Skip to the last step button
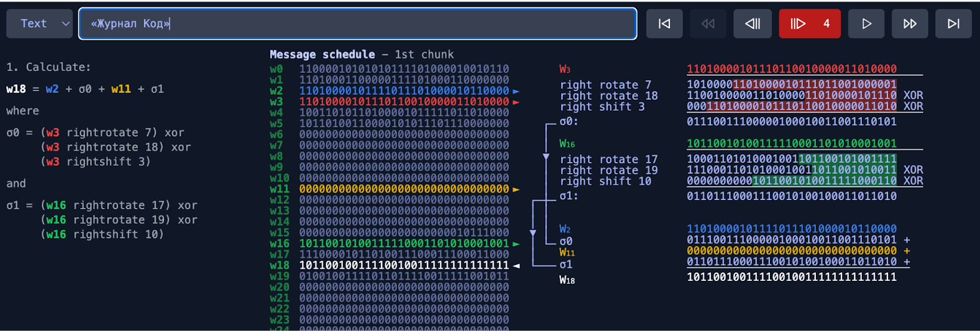This screenshot has height=331, width=980. point(953,24)
